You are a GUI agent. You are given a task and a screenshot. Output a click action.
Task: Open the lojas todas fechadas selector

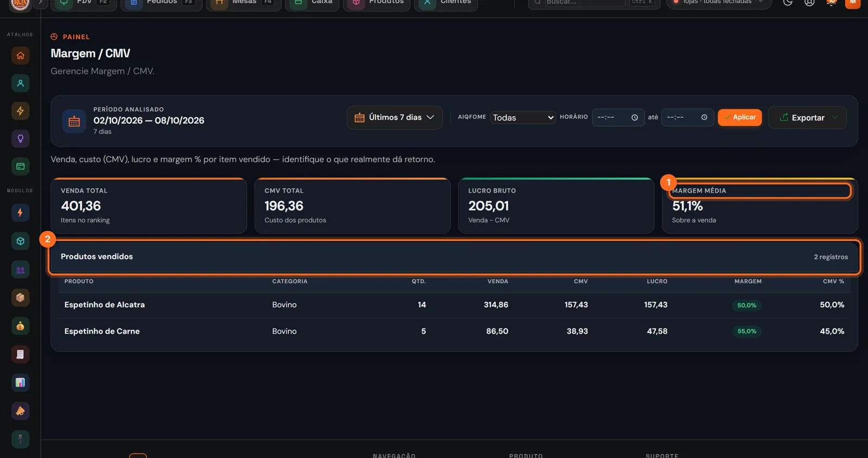tap(718, 3)
